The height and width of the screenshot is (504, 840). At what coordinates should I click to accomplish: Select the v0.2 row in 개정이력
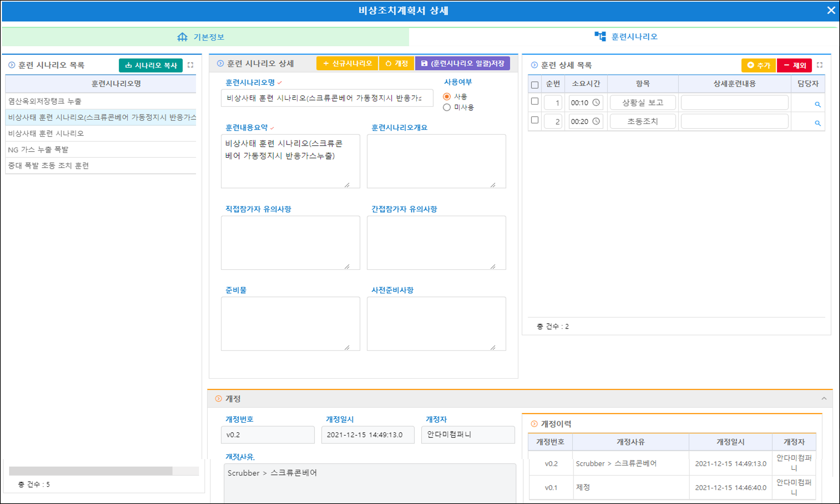tap(672, 463)
